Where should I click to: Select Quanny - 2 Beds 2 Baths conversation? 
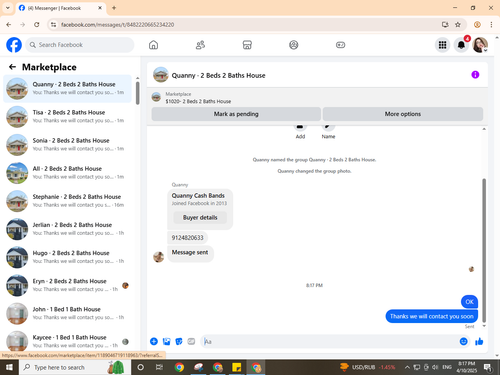67,88
